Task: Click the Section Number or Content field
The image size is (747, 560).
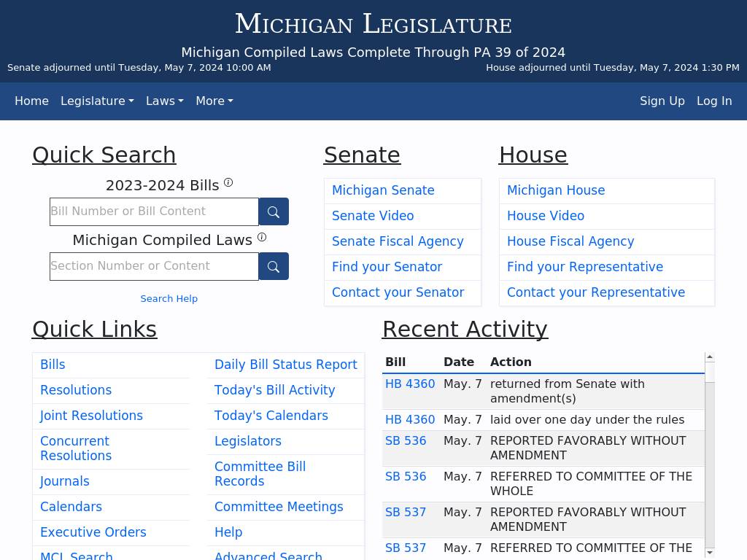Action: coord(154,266)
